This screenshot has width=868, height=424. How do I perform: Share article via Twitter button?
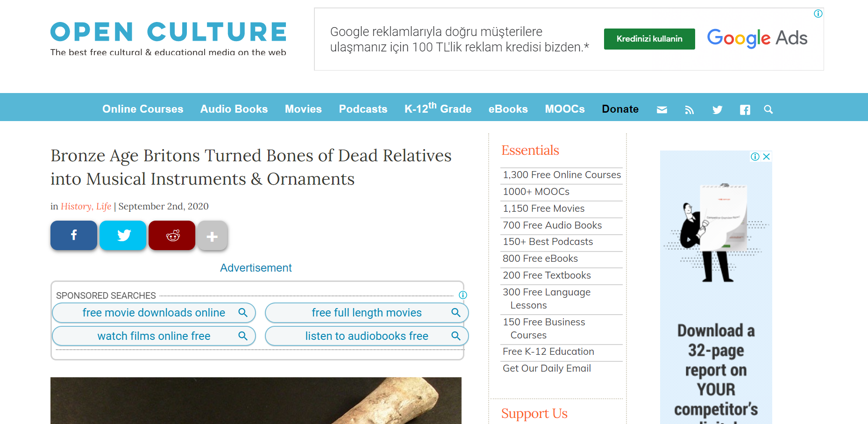[123, 236]
